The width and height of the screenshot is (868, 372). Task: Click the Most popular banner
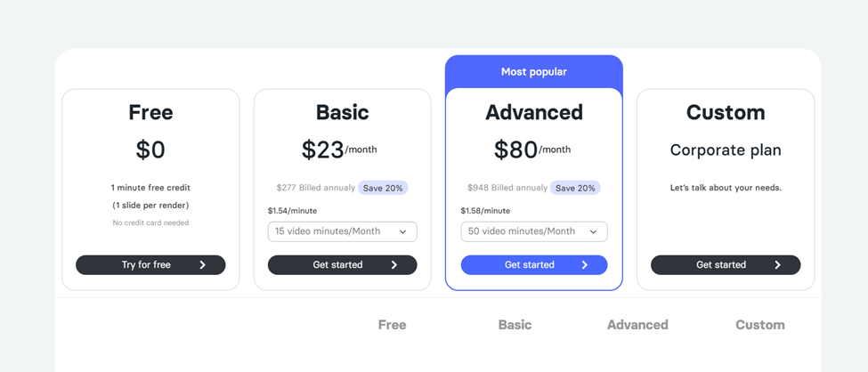(534, 71)
